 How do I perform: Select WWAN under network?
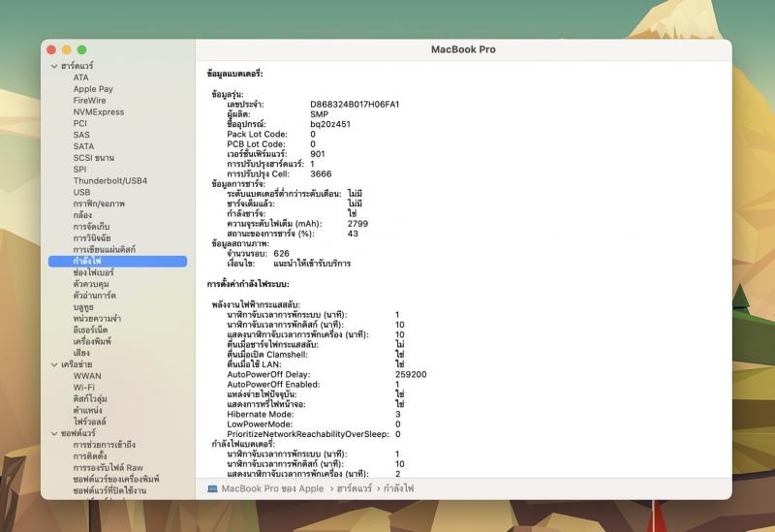tap(87, 376)
